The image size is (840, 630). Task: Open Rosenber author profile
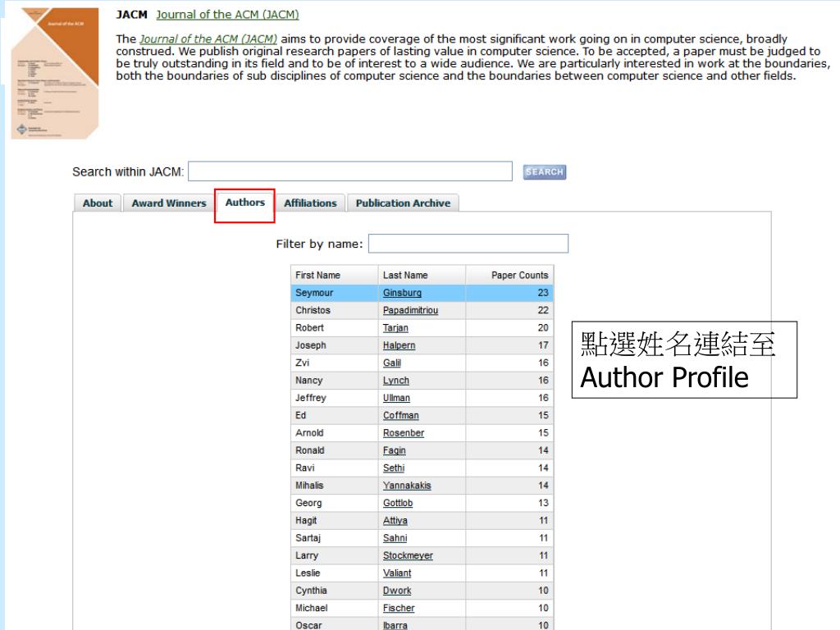[x=404, y=433]
